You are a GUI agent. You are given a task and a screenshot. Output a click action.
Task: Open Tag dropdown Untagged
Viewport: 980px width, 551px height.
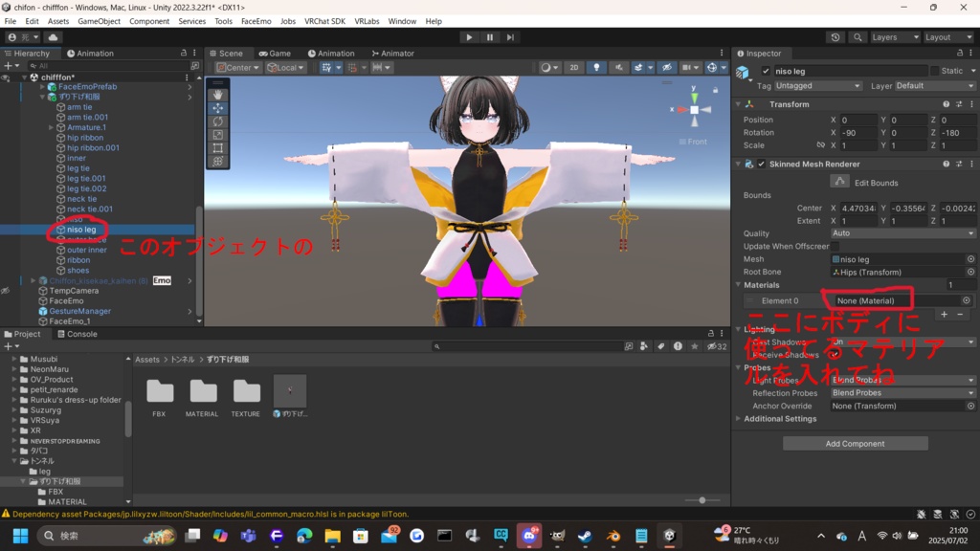point(818,85)
